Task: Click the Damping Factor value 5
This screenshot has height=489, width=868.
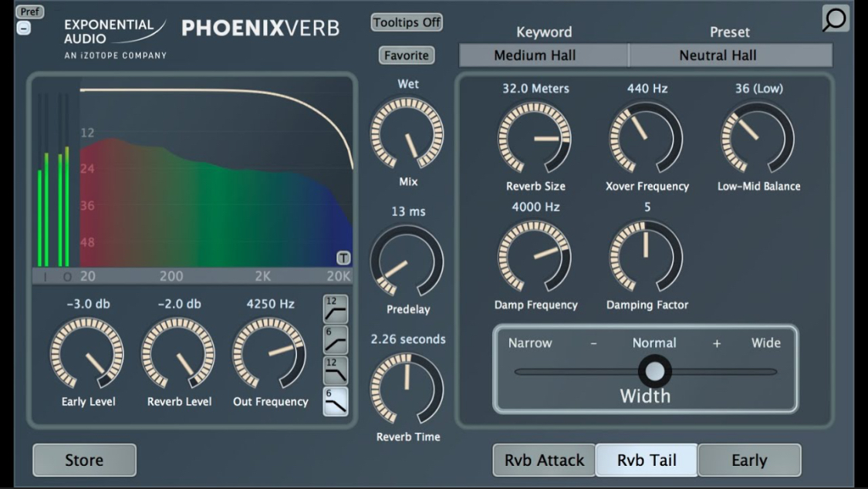Action: [647, 207]
